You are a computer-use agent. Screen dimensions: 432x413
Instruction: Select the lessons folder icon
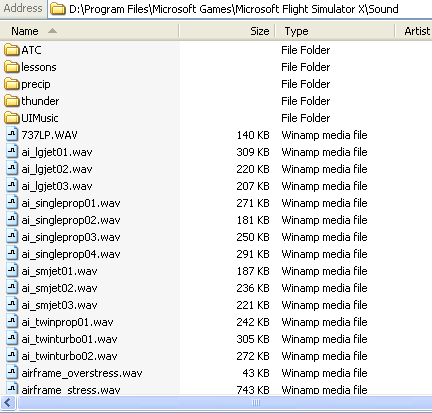pyautogui.click(x=12, y=67)
